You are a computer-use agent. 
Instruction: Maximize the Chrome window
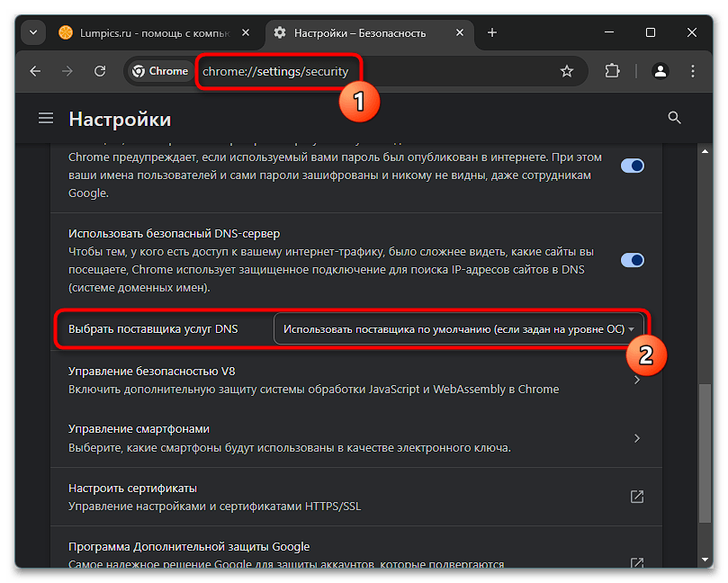(x=651, y=32)
